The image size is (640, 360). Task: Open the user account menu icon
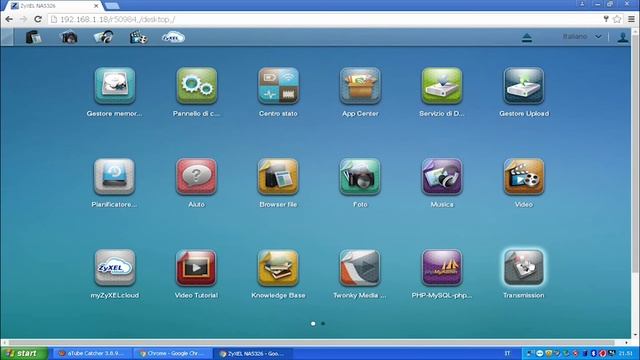point(623,38)
